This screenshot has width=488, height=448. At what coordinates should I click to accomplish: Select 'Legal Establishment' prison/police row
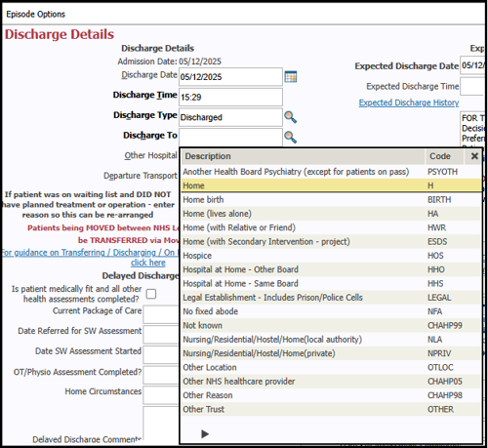331,298
